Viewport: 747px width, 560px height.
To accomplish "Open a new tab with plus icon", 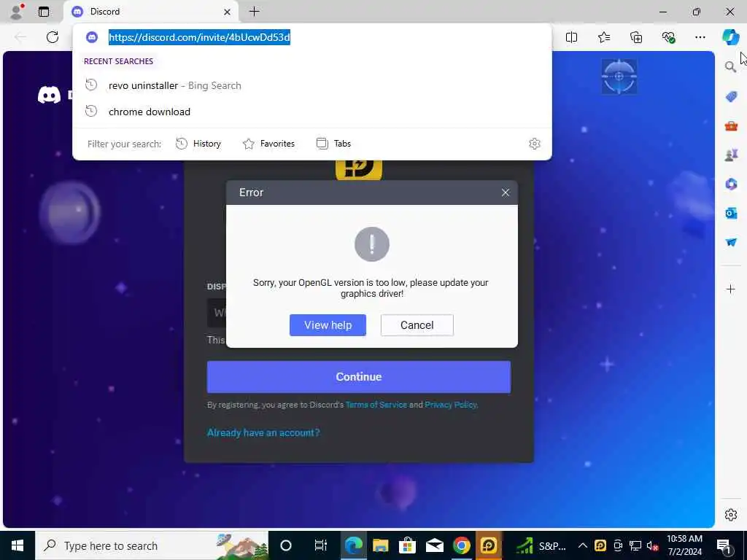I will point(255,12).
